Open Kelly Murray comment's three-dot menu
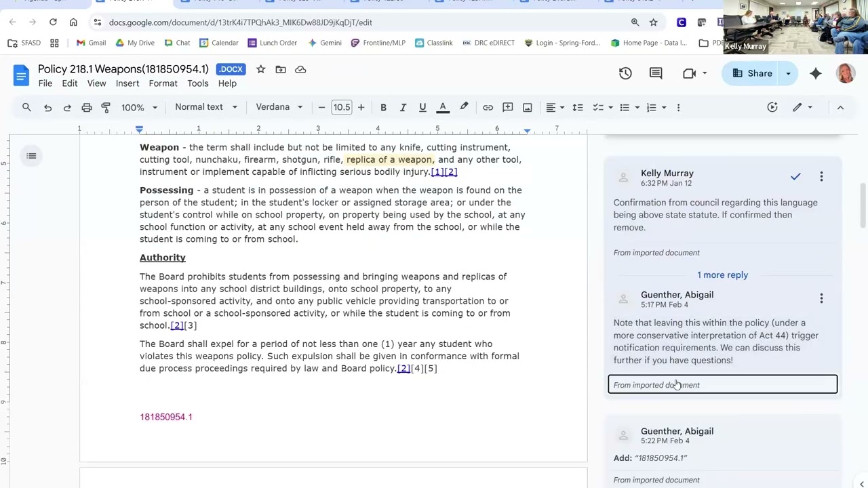Image resolution: width=868 pixels, height=488 pixels. tap(821, 177)
